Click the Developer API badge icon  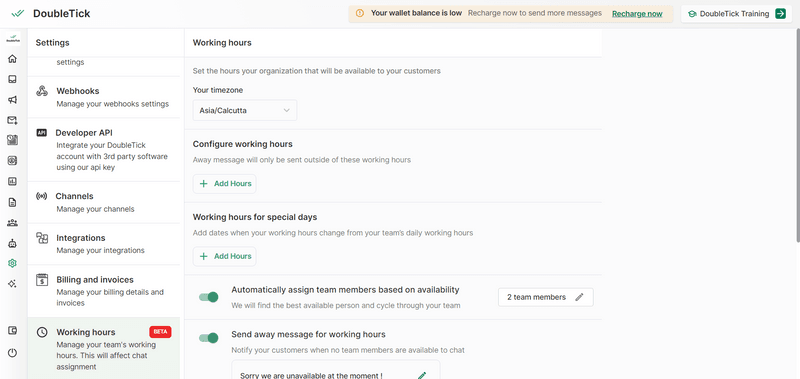click(x=41, y=133)
